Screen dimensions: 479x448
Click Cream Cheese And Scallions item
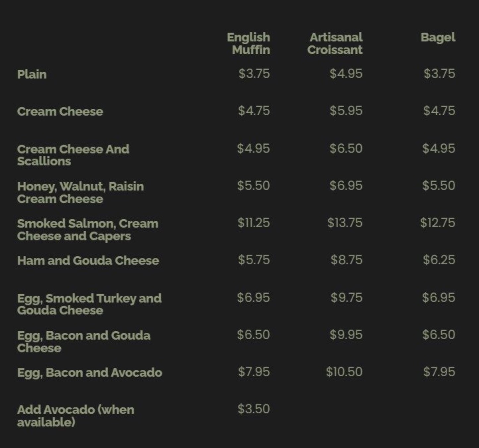[x=73, y=155]
